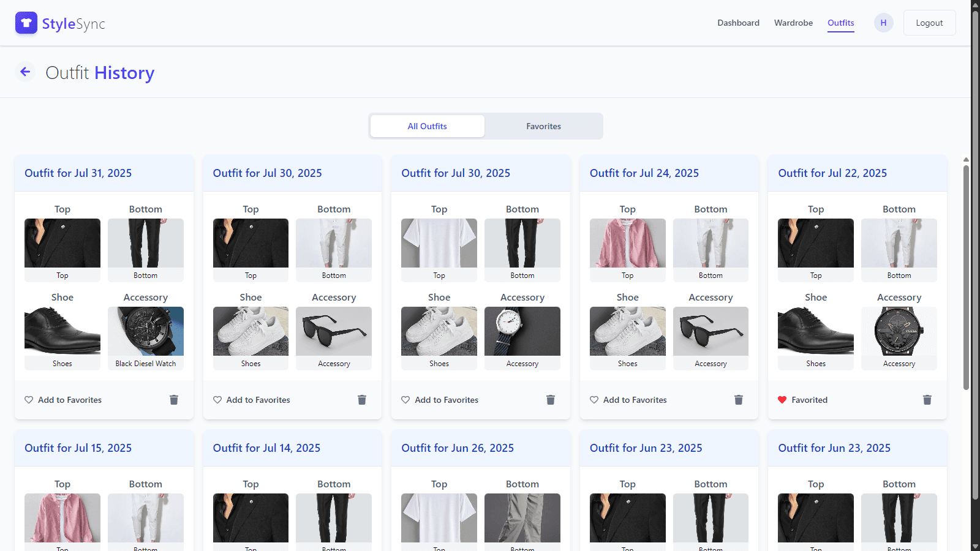Viewport: 980px width, 551px height.
Task: Click the Outfit for Jul 22, 2025 heading
Action: [x=832, y=173]
